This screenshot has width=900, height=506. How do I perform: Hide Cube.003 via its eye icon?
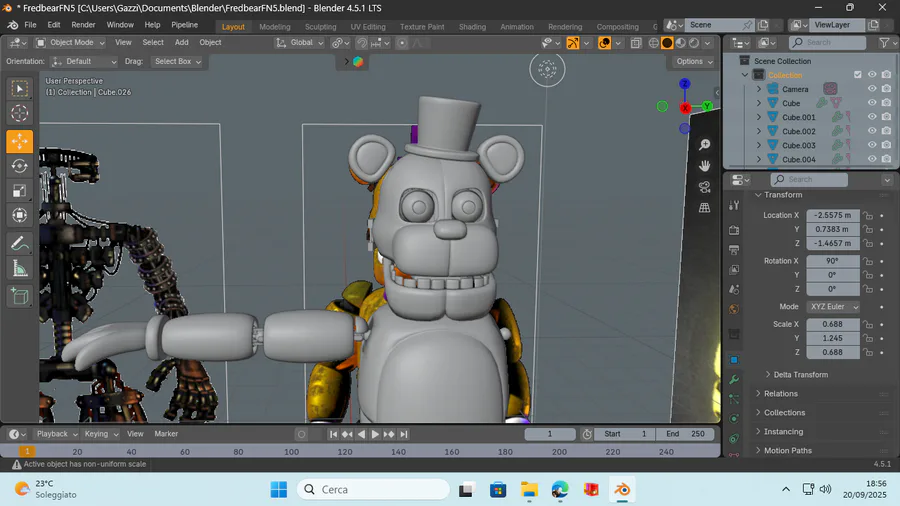click(872, 145)
